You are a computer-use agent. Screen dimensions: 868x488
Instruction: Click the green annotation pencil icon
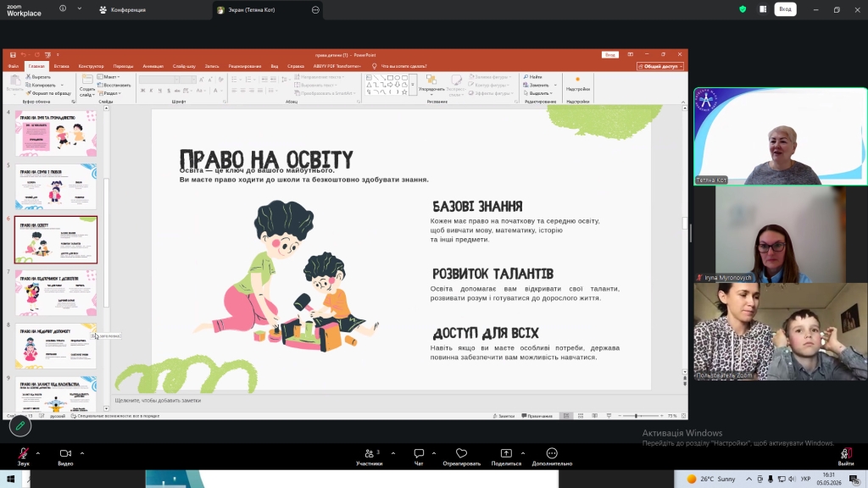point(20,425)
